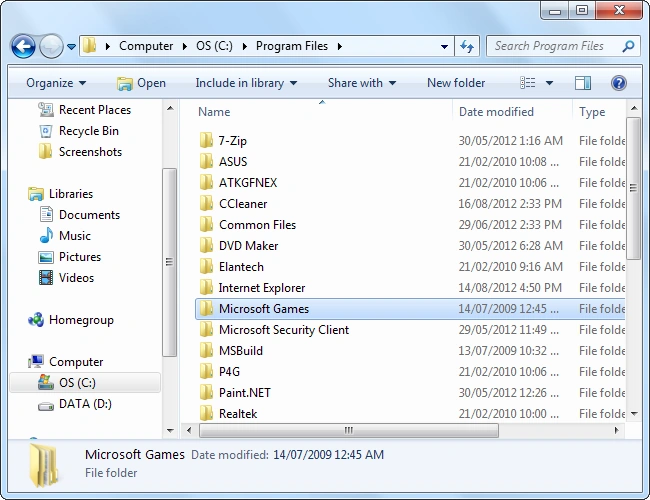Select the MSBuild folder icon
650x500 pixels.
(206, 351)
